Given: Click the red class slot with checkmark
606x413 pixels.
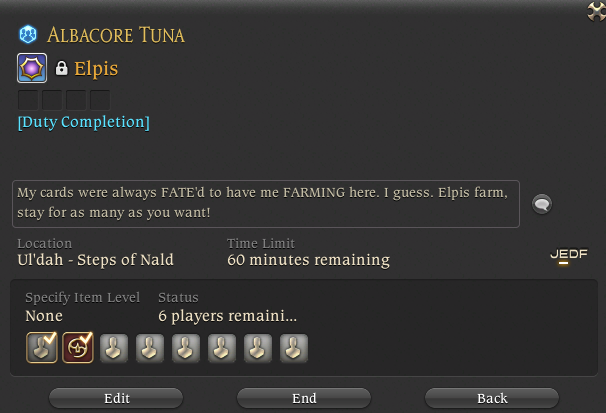Looking at the screenshot, I should tap(78, 348).
